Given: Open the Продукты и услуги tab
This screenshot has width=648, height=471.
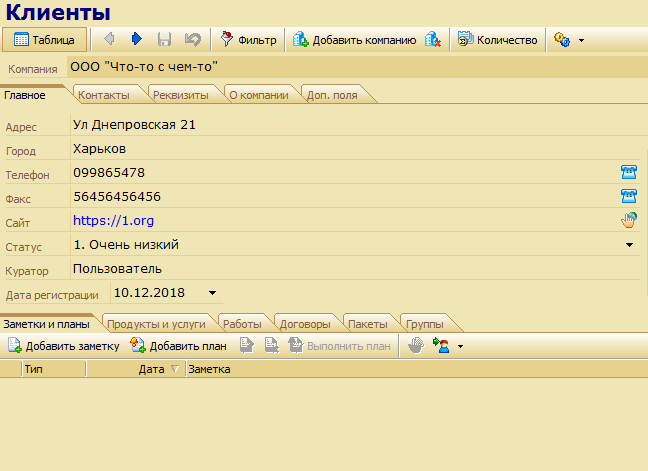Looking at the screenshot, I should click(156, 324).
